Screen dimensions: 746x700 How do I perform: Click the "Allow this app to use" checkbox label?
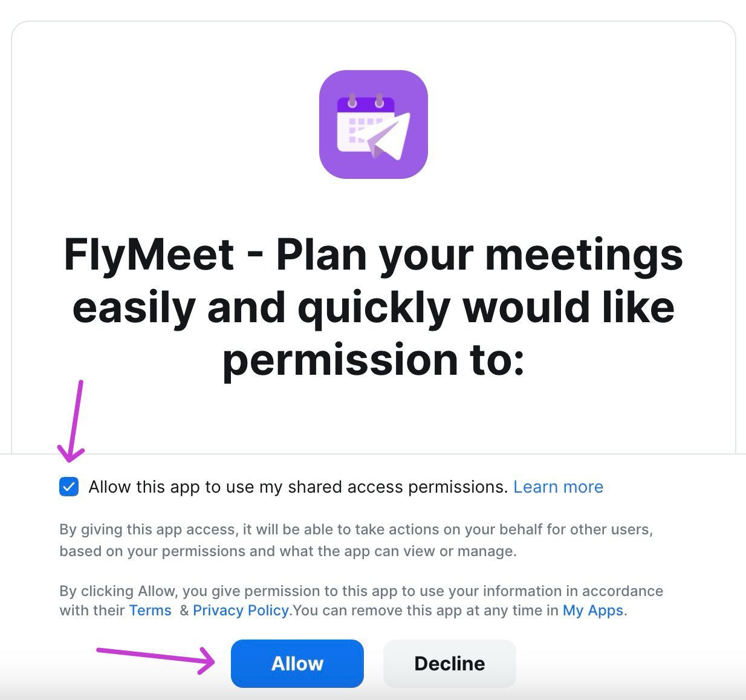click(297, 487)
